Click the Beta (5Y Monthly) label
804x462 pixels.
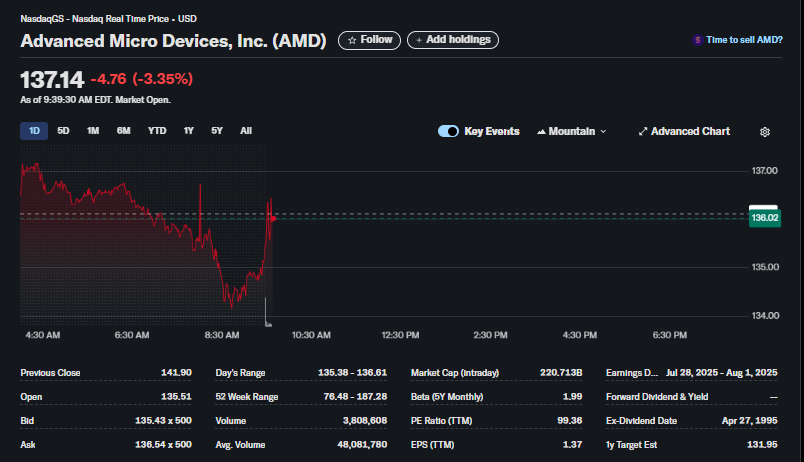[447, 397]
